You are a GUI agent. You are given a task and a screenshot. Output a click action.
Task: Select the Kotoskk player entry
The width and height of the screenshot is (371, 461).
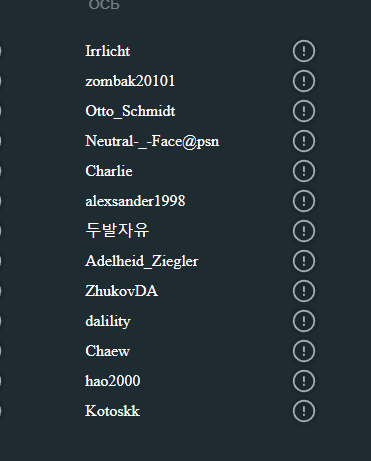(113, 411)
